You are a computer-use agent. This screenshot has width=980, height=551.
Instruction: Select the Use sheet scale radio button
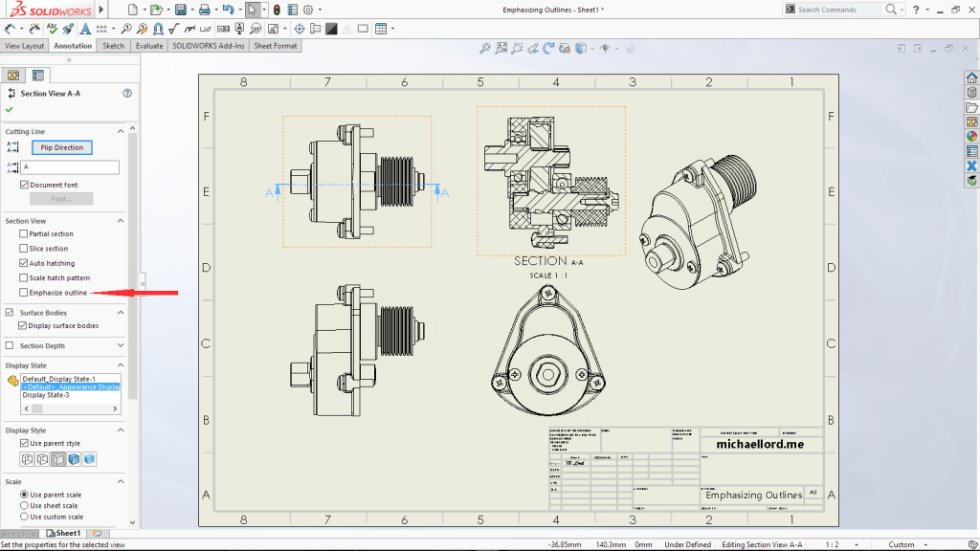(x=24, y=505)
